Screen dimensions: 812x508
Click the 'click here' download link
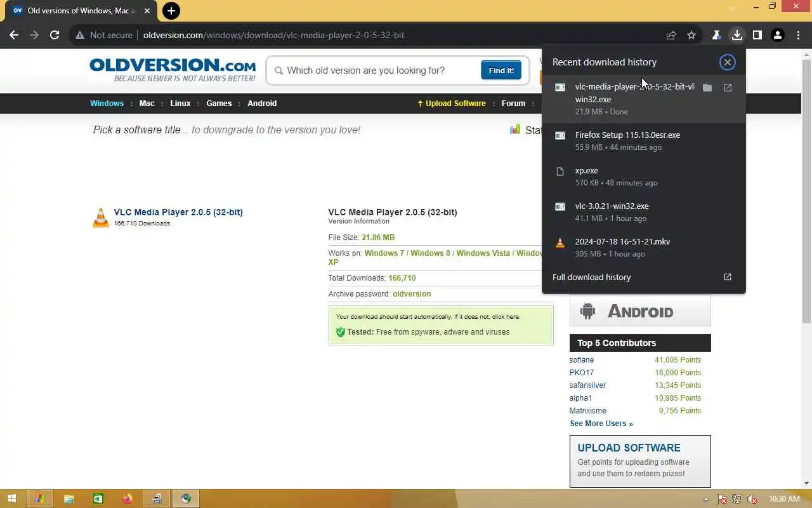pos(505,316)
